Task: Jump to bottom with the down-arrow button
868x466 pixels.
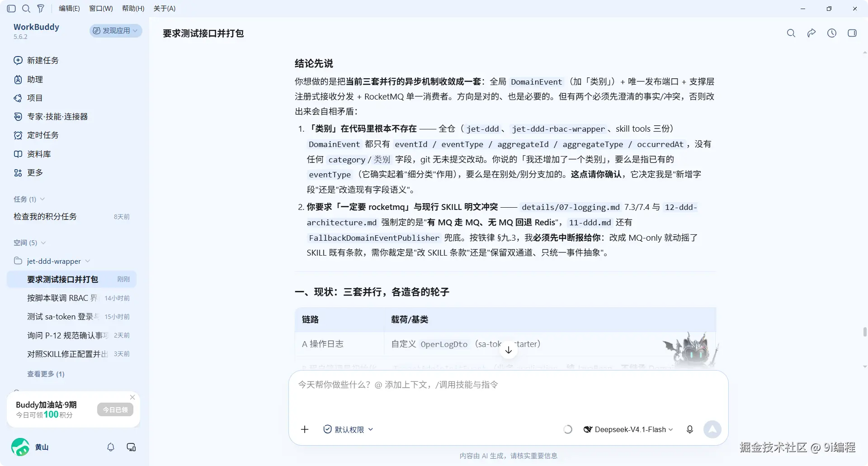Action: (509, 350)
